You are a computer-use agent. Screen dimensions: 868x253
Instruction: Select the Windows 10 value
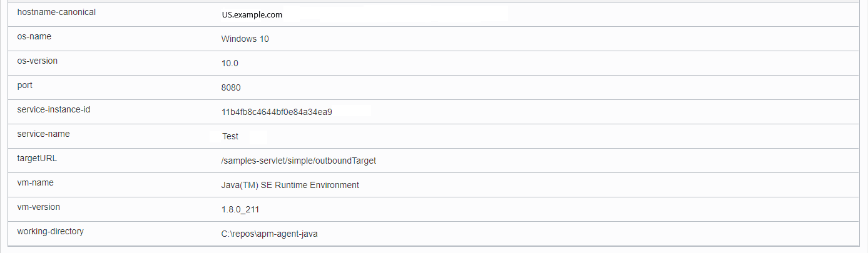tap(245, 39)
